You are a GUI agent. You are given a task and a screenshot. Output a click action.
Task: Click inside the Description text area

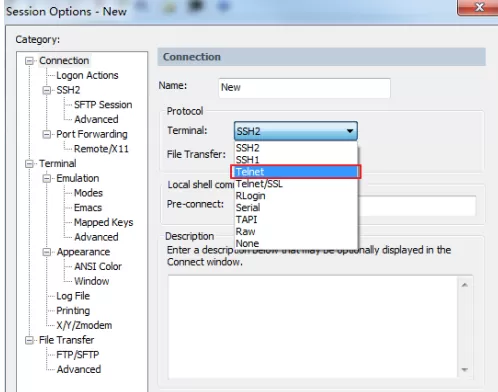click(313, 327)
